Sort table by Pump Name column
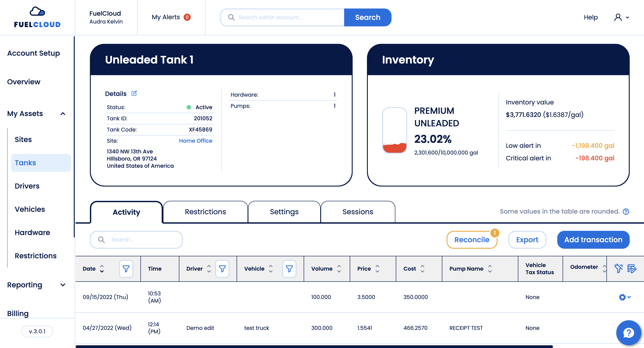The width and height of the screenshot is (644, 348). (490, 269)
